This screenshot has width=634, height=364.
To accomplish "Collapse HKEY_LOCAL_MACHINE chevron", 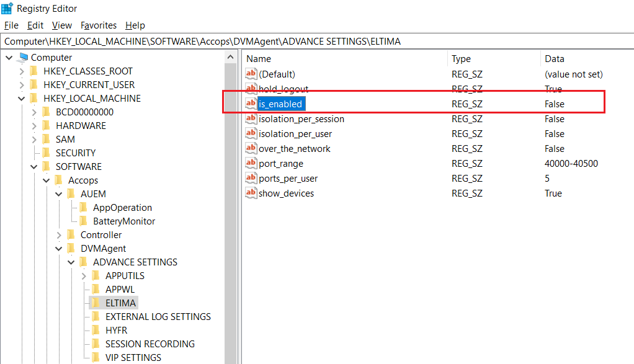I will 22,99.
